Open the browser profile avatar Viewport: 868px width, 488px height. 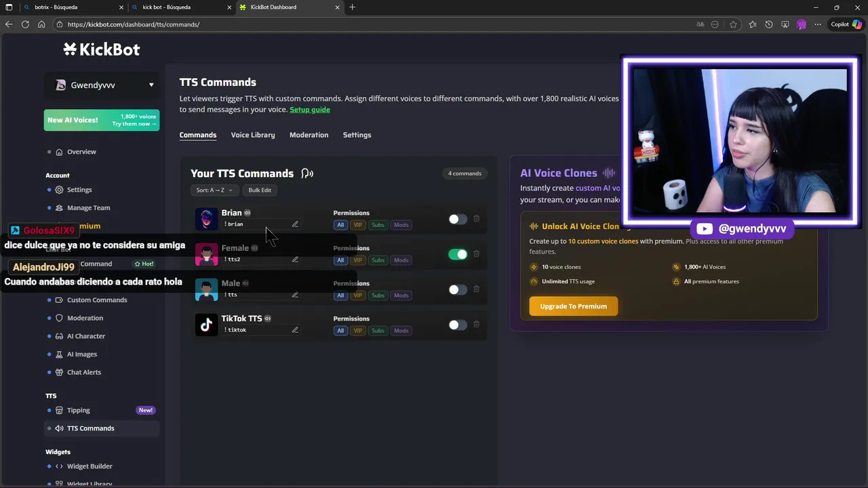pos(802,24)
